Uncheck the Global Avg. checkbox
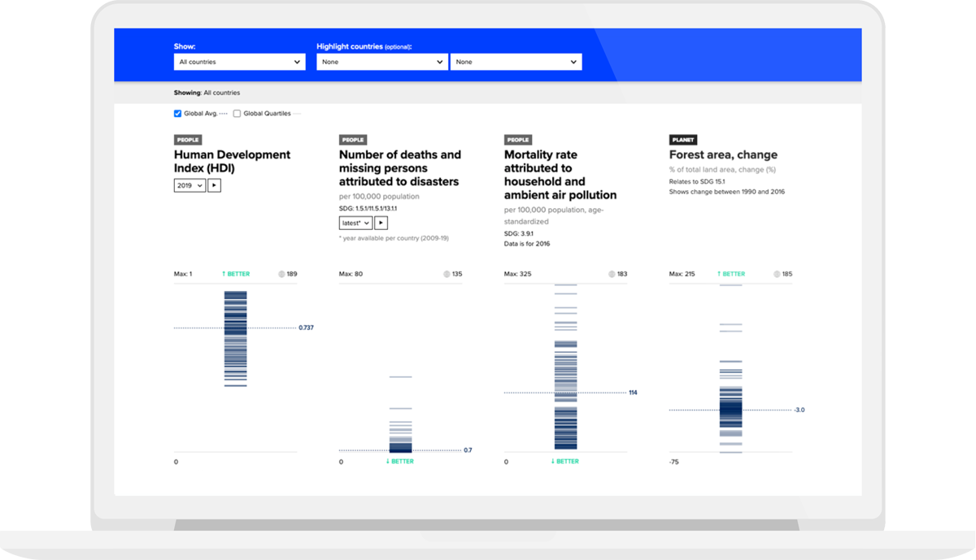This screenshot has height=560, width=976. click(178, 114)
